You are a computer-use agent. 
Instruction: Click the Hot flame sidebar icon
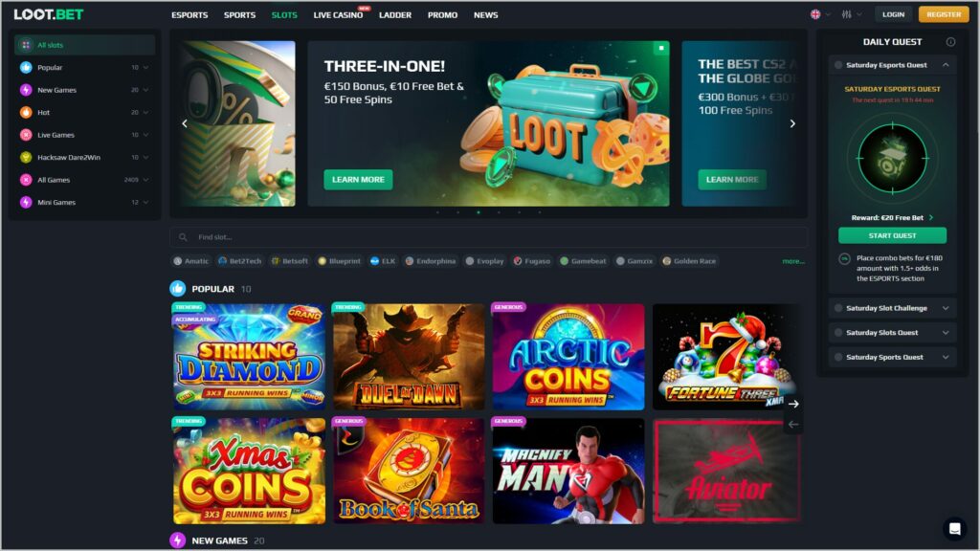click(26, 113)
